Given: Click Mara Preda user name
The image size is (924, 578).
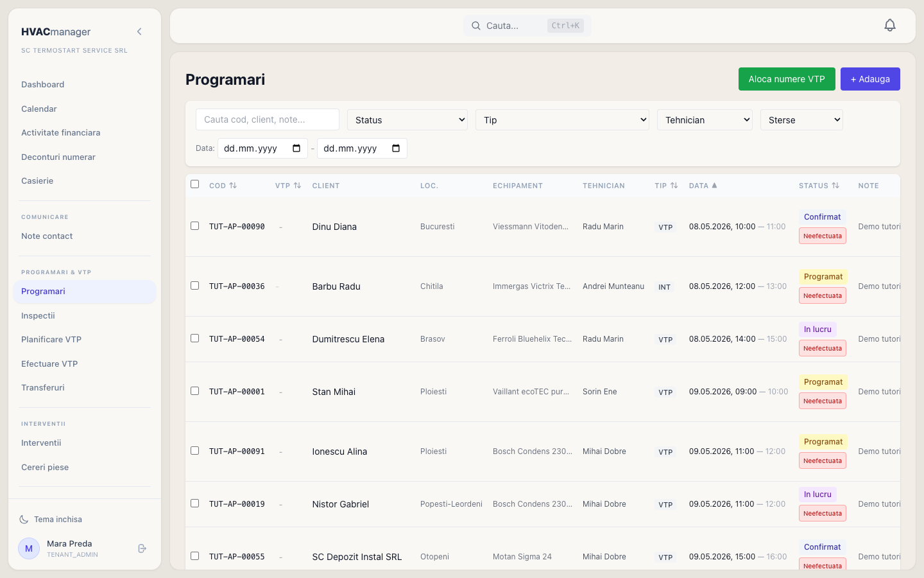Looking at the screenshot, I should [69, 544].
